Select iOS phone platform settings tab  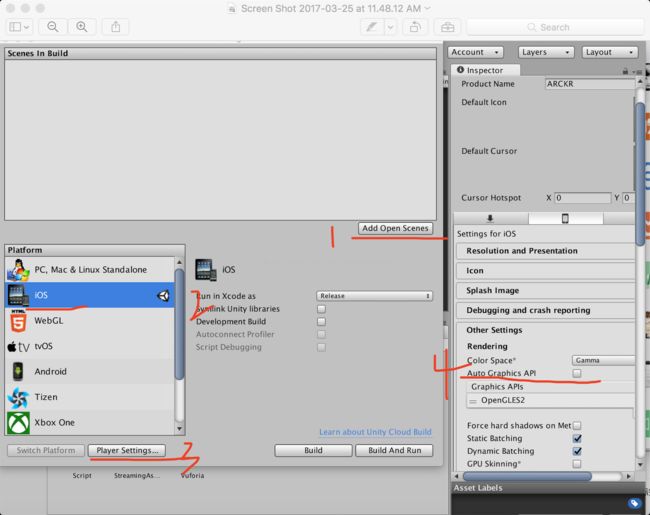point(565,219)
